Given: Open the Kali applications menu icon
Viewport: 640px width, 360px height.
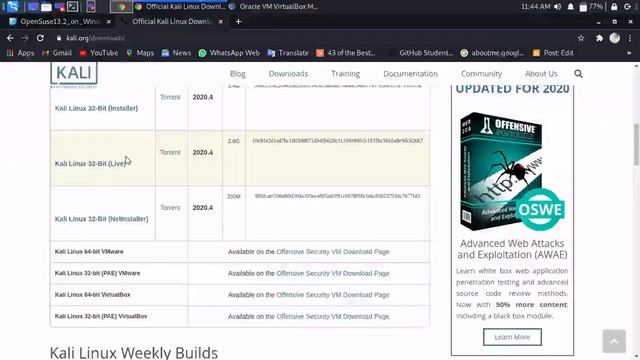Looking at the screenshot, I should click(13, 6).
